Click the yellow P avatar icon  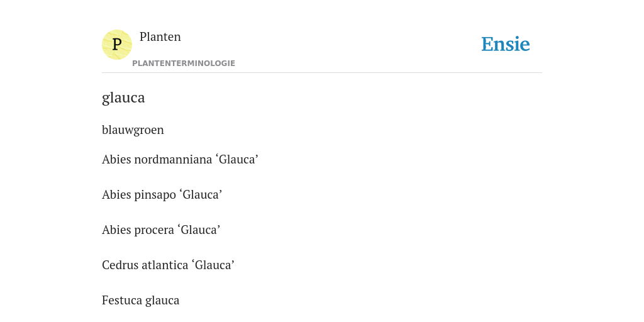coord(116,45)
